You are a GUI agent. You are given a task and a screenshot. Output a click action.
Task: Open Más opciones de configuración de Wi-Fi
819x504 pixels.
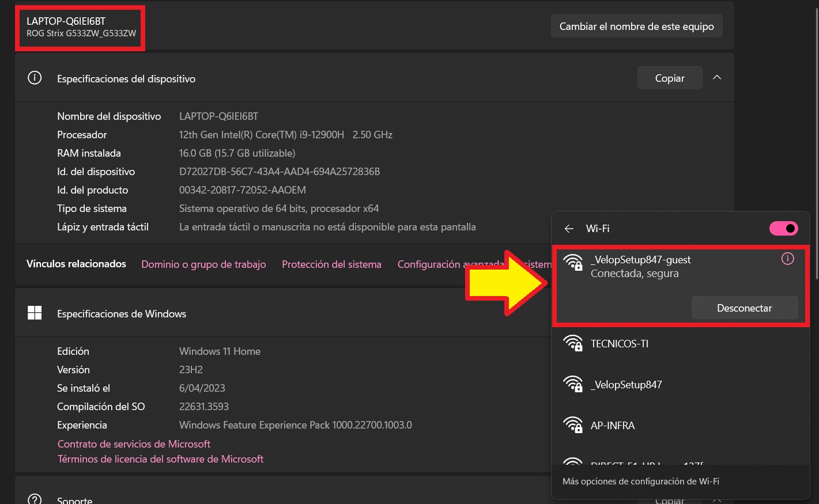pos(640,482)
